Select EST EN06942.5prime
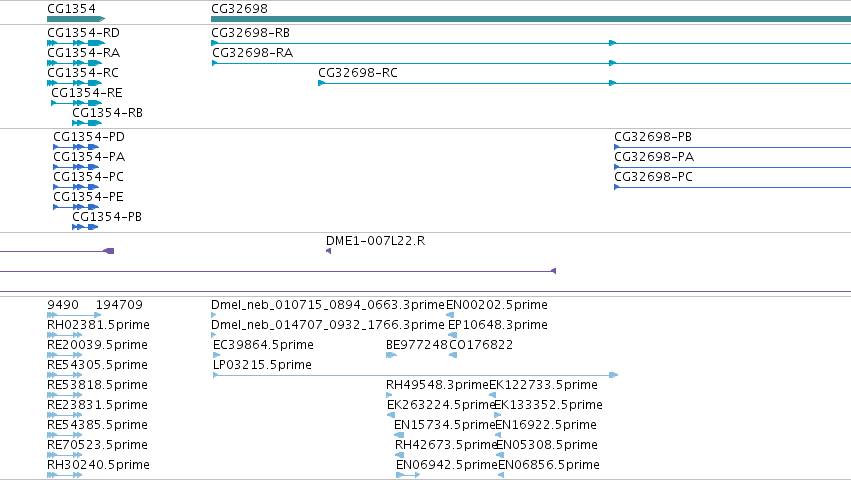The height and width of the screenshot is (480, 851). pos(447,465)
